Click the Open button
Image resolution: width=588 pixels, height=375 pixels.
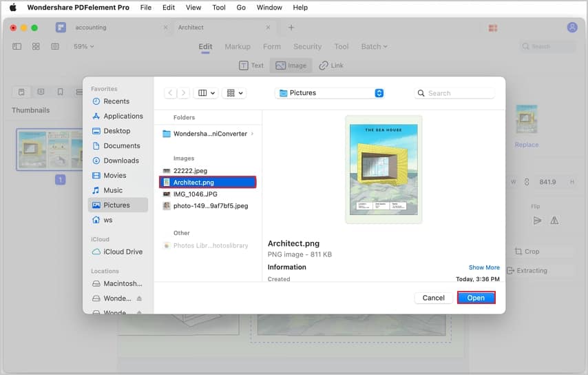[x=476, y=298]
